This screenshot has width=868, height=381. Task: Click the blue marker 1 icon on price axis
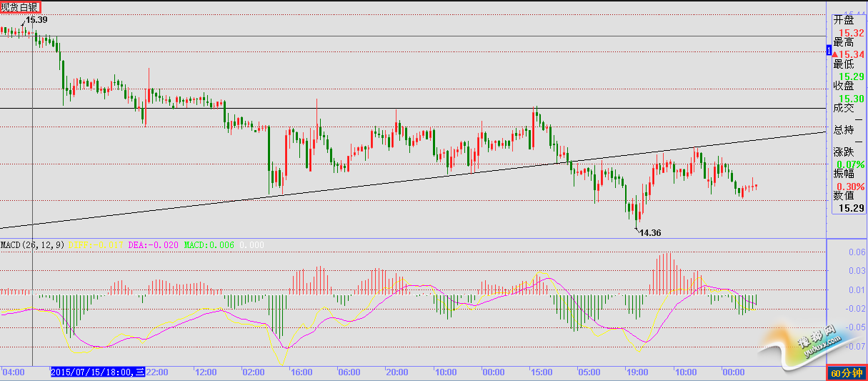click(829, 50)
